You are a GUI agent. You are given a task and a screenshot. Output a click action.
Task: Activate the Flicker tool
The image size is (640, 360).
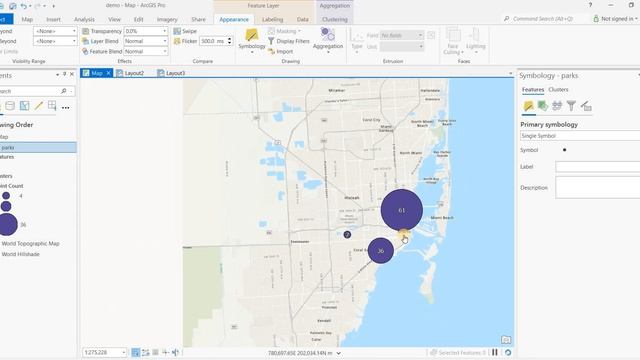click(x=185, y=41)
